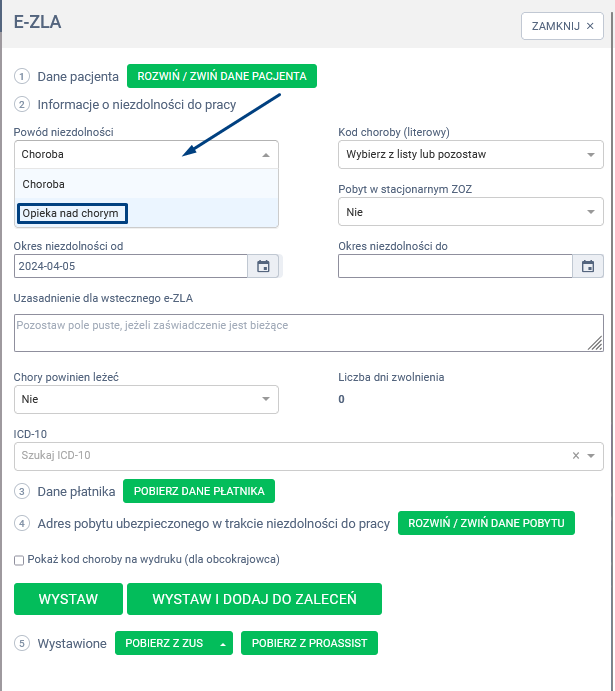Close the E-ZLA dialog via Zamknij
The height and width of the screenshot is (691, 615).
click(562, 26)
